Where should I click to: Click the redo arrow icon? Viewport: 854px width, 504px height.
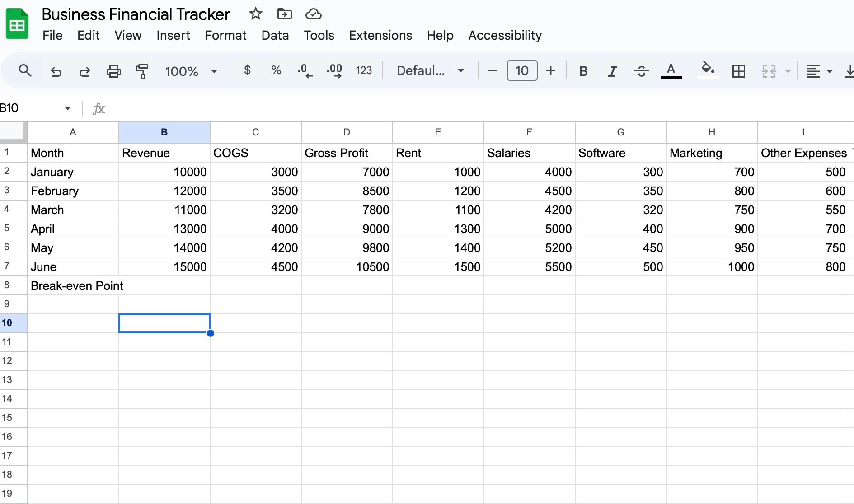coord(84,71)
